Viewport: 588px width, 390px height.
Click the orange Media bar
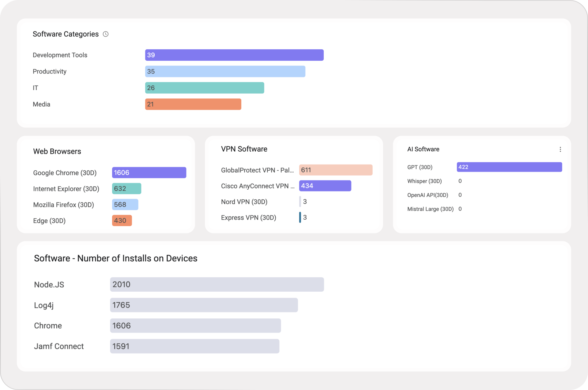pyautogui.click(x=193, y=104)
